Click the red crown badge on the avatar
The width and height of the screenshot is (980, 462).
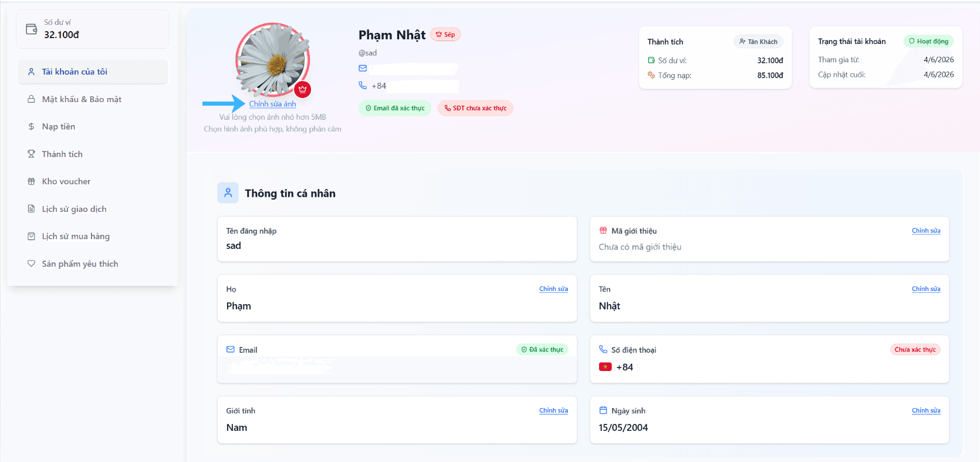pos(303,89)
